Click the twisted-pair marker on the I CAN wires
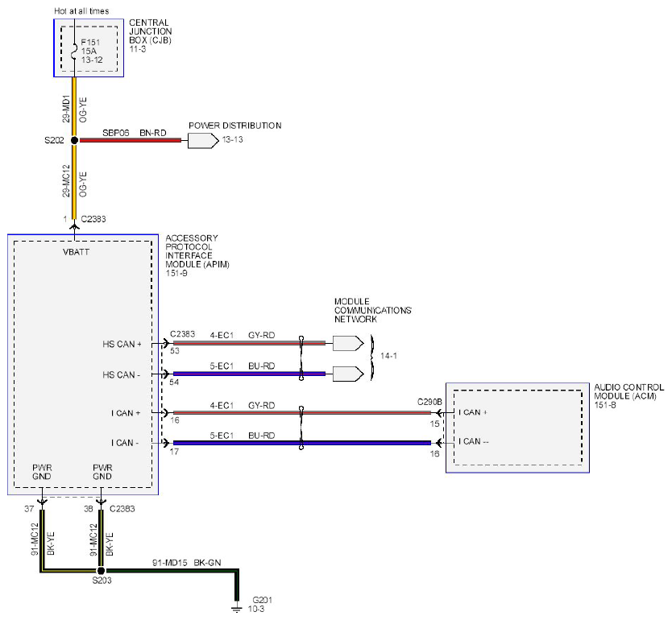This screenshot has height=620, width=672. coord(301,428)
